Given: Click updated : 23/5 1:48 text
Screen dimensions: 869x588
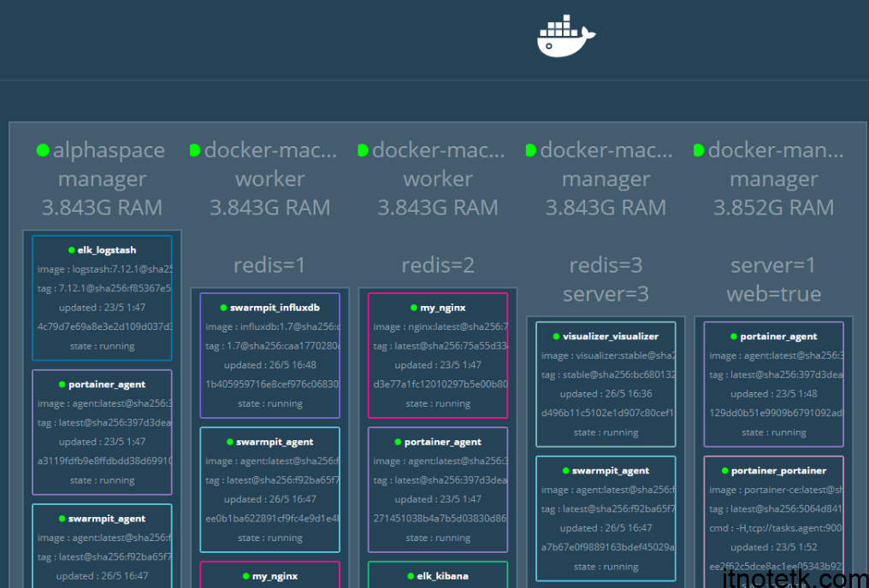Looking at the screenshot, I should [x=774, y=394].
